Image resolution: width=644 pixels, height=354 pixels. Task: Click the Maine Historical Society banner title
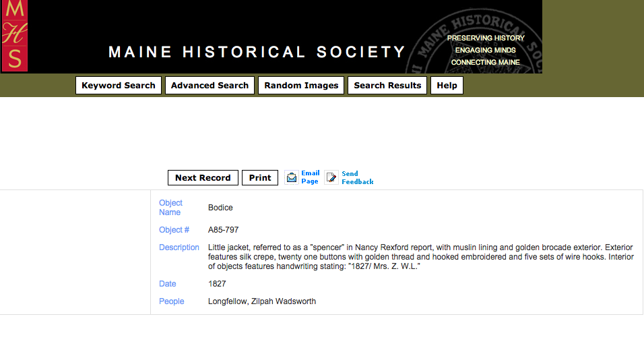click(x=257, y=53)
